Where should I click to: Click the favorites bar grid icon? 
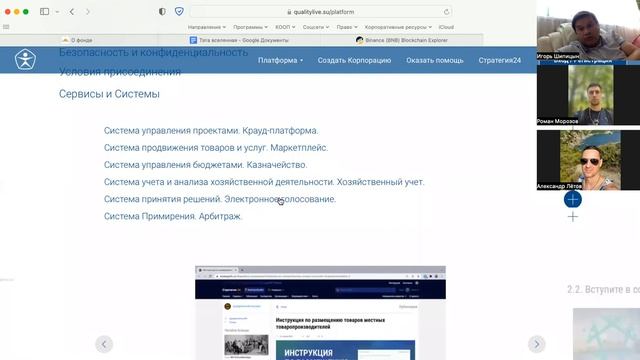coord(6,27)
